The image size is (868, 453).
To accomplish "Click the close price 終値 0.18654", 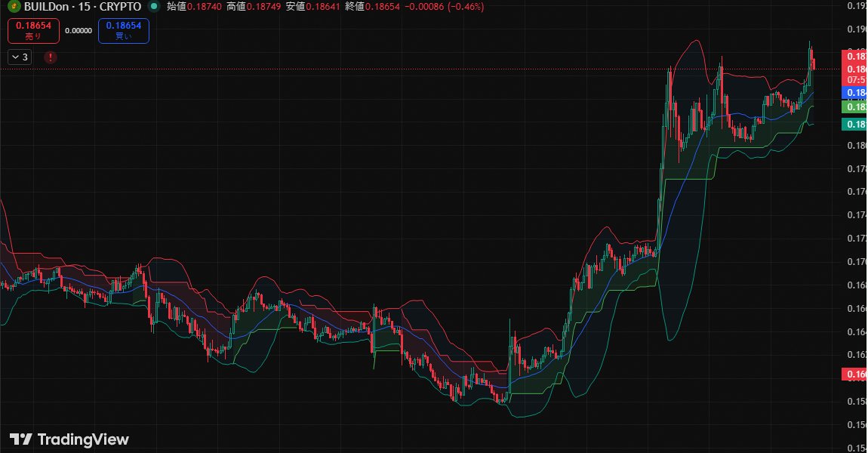I will click(372, 8).
